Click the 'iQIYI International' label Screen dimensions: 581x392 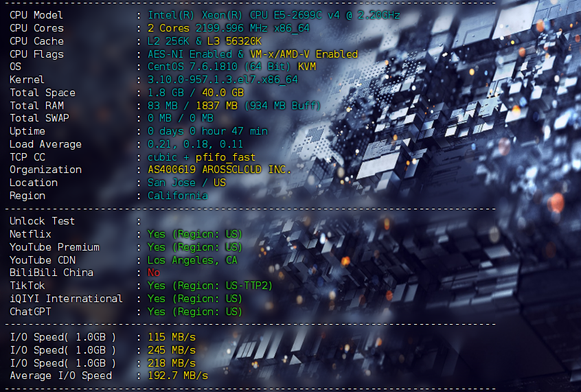click(x=67, y=299)
